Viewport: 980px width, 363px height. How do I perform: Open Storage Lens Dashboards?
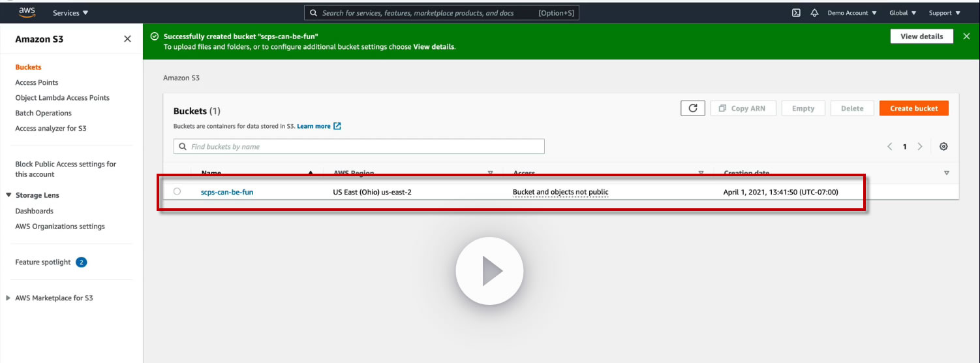point(34,211)
